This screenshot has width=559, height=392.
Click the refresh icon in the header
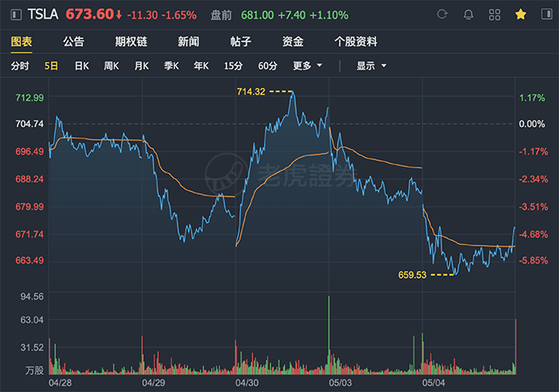tap(442, 15)
